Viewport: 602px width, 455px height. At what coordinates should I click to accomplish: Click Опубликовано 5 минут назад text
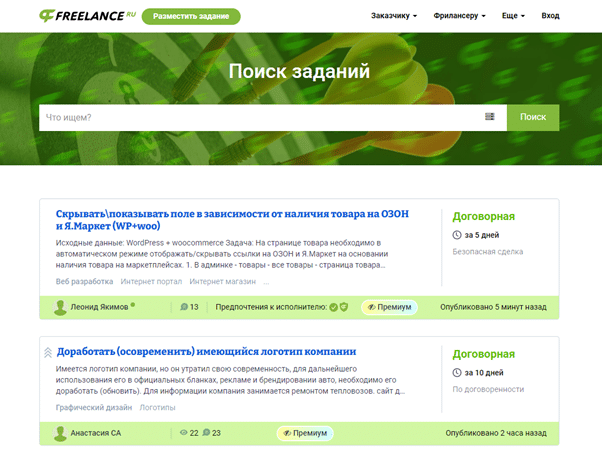493,307
